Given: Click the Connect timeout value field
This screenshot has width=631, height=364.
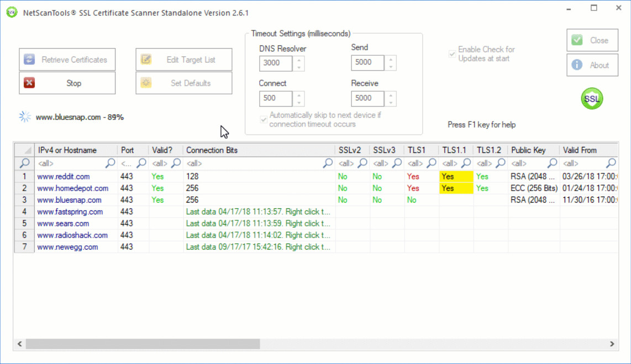Looking at the screenshot, I should pyautogui.click(x=276, y=98).
